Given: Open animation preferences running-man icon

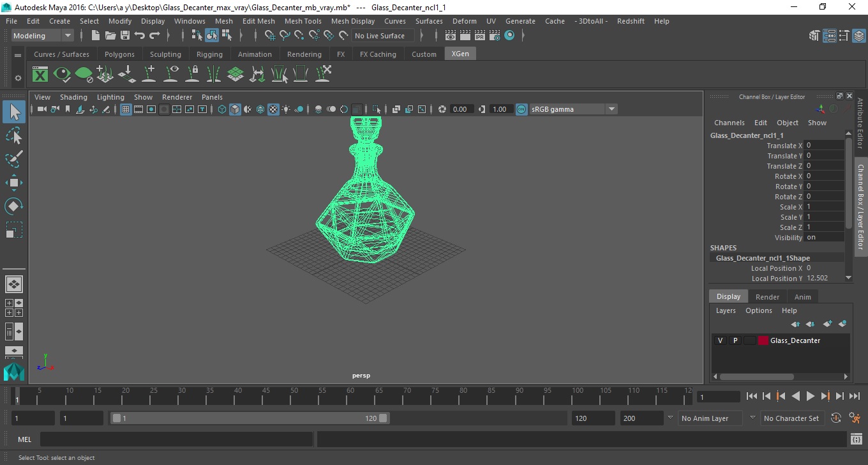Looking at the screenshot, I should coord(855,418).
